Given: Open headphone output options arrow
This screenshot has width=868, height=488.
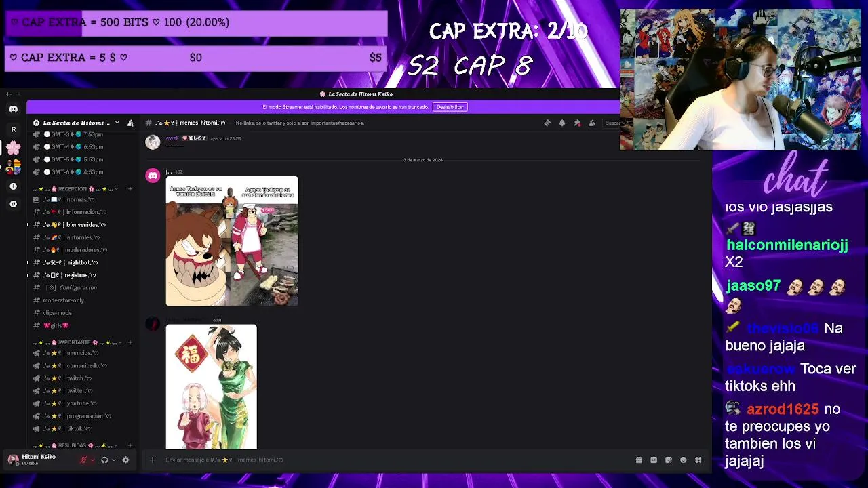Looking at the screenshot, I should (113, 460).
